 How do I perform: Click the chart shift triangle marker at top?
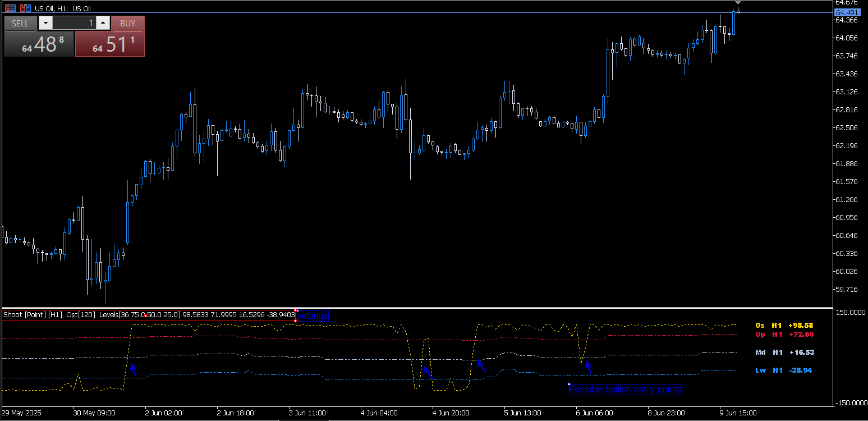[738, 3]
